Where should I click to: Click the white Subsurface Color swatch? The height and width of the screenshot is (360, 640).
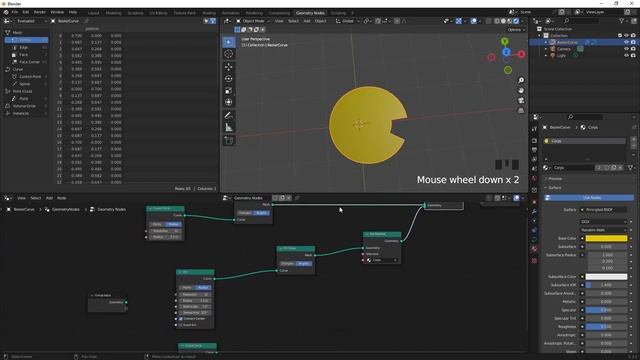606,277
